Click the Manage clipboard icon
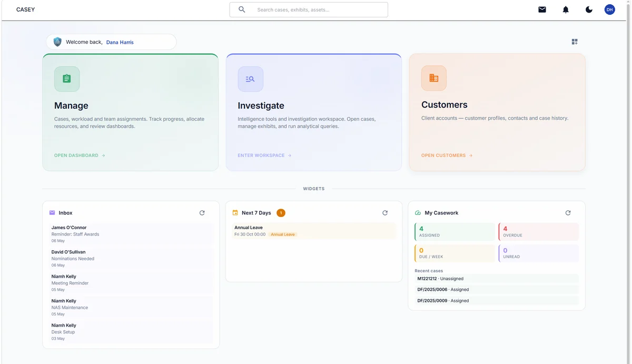632x364 pixels. click(67, 79)
